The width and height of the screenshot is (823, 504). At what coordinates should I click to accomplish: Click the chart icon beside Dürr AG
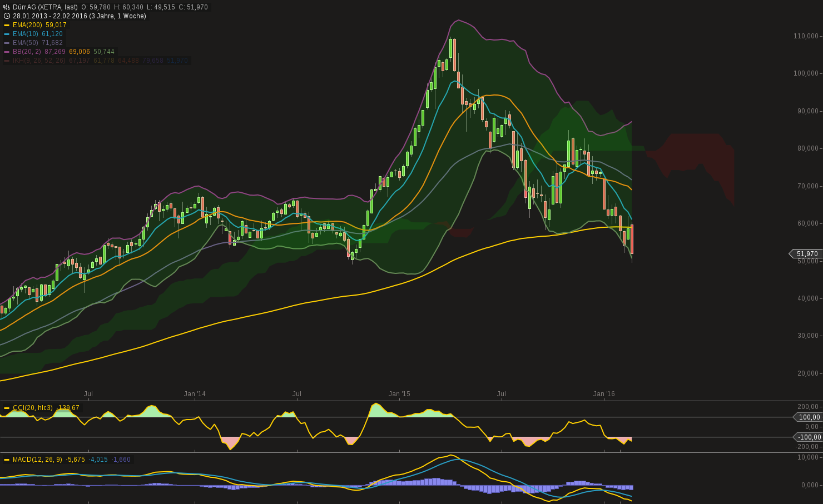[x=7, y=7]
